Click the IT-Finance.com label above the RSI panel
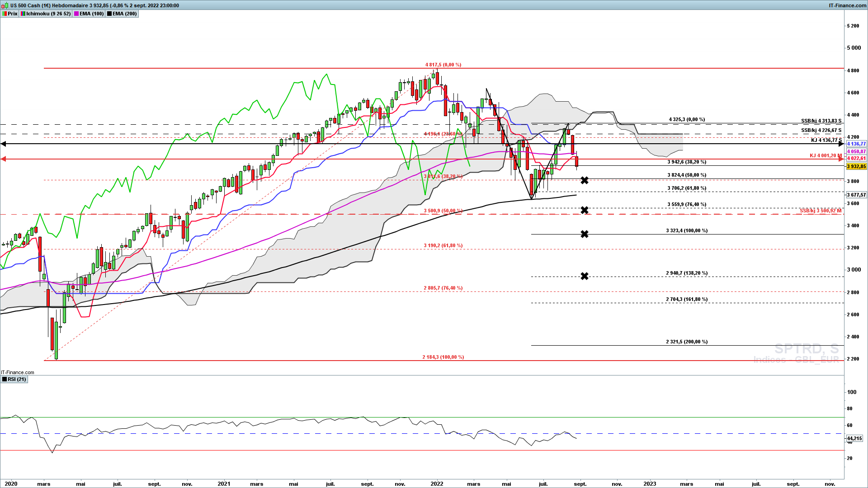 (18, 372)
